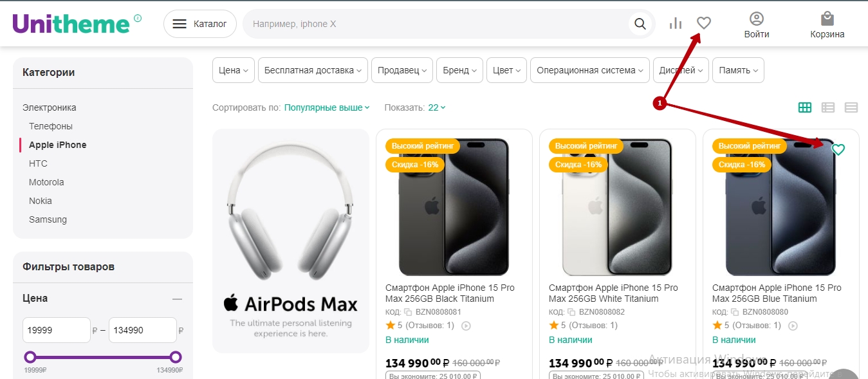The image size is (868, 379).
Task: Add Blue Titanium iPhone to wishlist
Action: (x=838, y=150)
